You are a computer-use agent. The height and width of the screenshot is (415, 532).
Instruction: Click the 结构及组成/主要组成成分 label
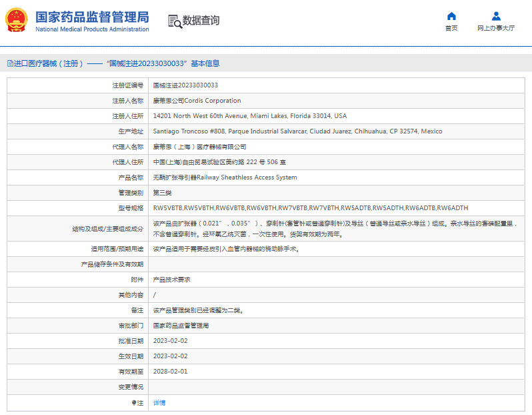(108, 229)
